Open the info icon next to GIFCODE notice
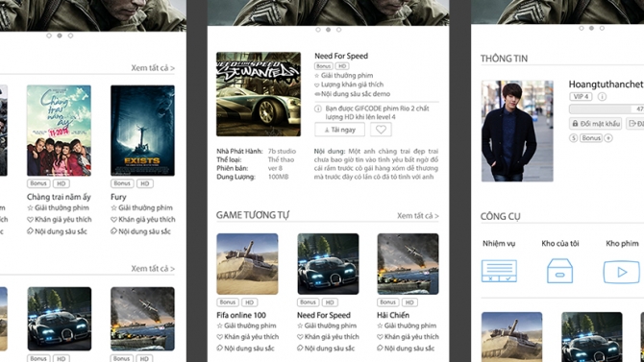 (x=318, y=109)
